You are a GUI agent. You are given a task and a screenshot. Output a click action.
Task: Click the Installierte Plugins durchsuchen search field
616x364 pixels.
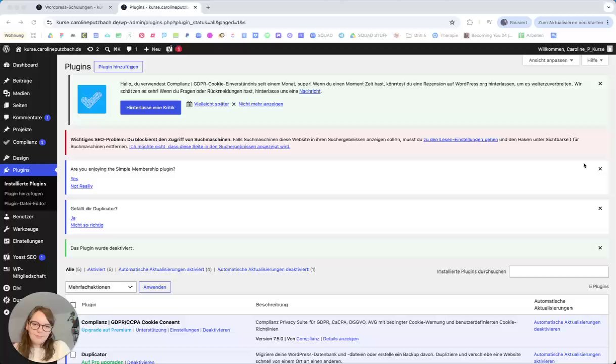point(558,271)
